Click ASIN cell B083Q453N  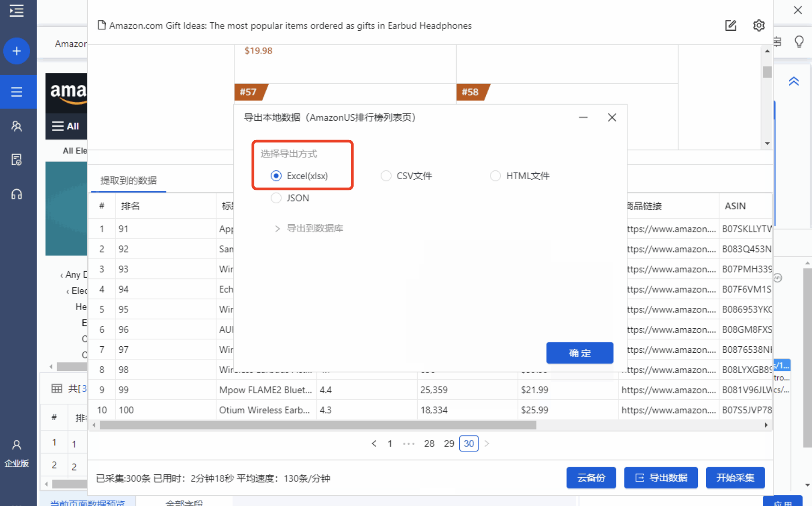point(746,249)
